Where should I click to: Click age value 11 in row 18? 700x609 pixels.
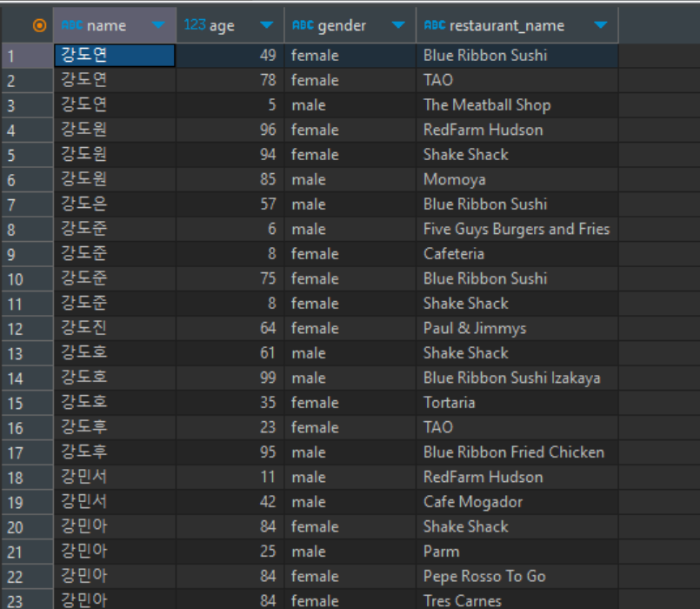point(230,477)
